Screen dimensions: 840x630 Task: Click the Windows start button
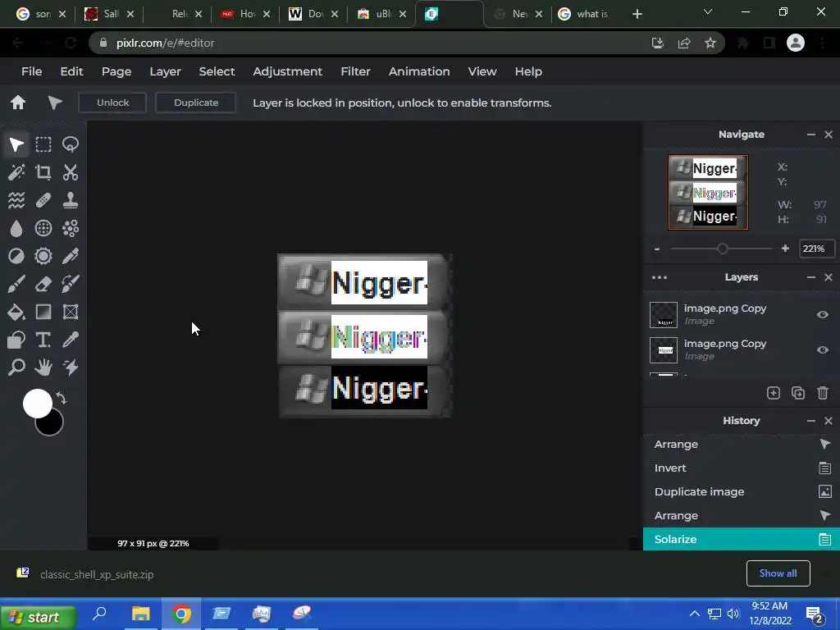pos(38,618)
